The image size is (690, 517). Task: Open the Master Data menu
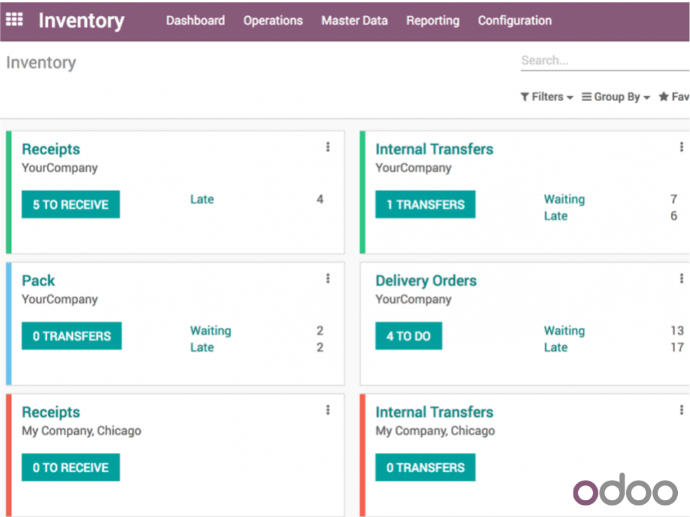click(x=354, y=21)
